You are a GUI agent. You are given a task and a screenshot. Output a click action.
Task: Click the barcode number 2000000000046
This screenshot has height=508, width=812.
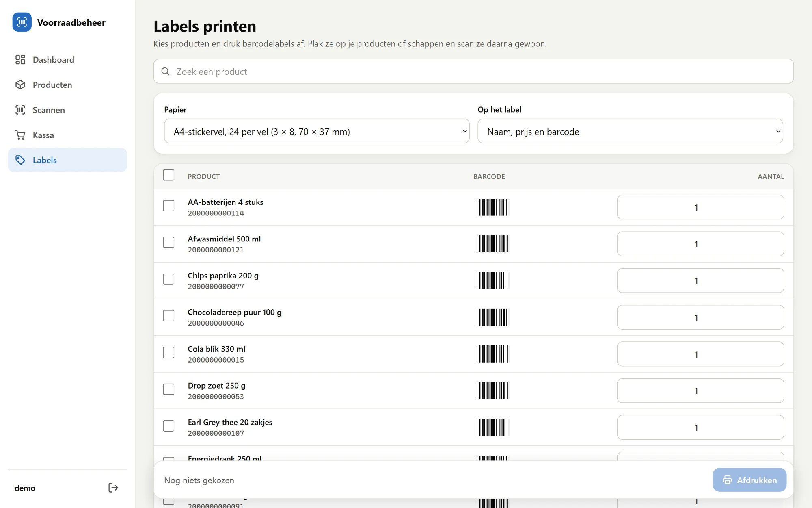[x=216, y=323]
